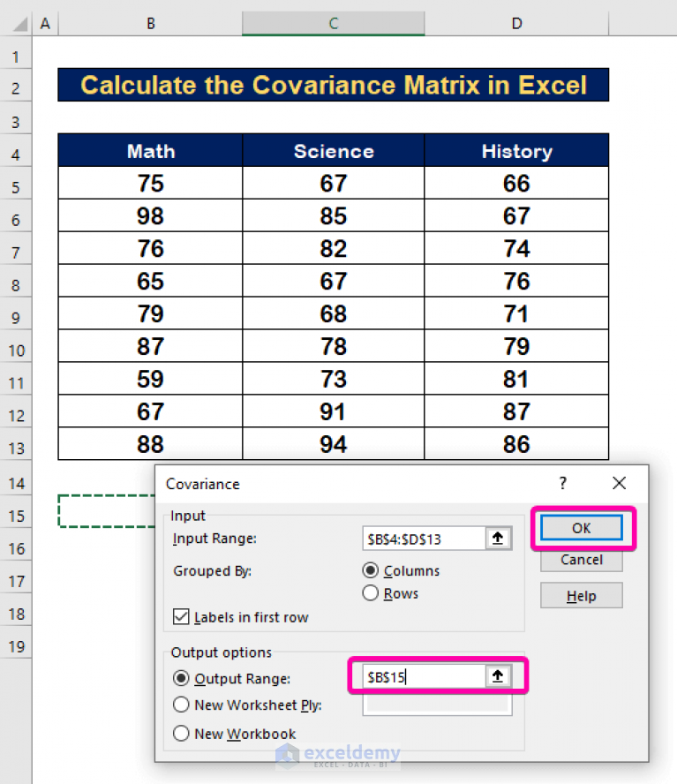Toggle the Labels in first row checkbox

point(181,617)
